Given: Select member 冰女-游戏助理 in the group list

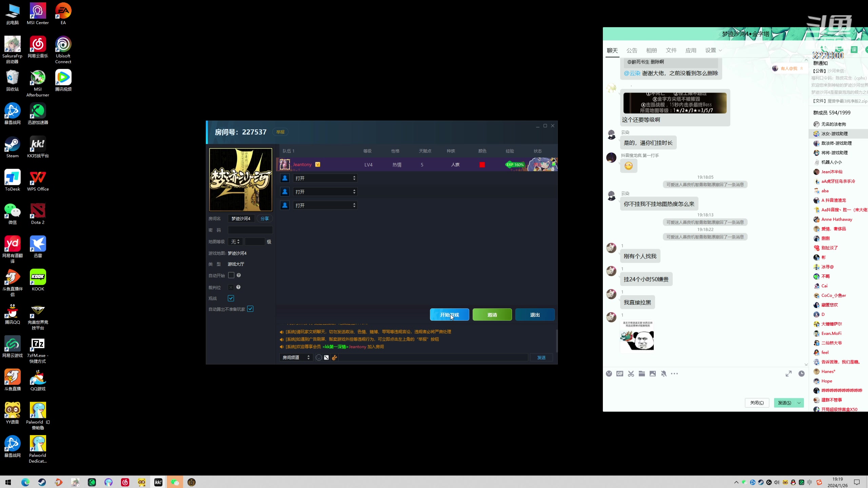Looking at the screenshot, I should [x=839, y=134].
